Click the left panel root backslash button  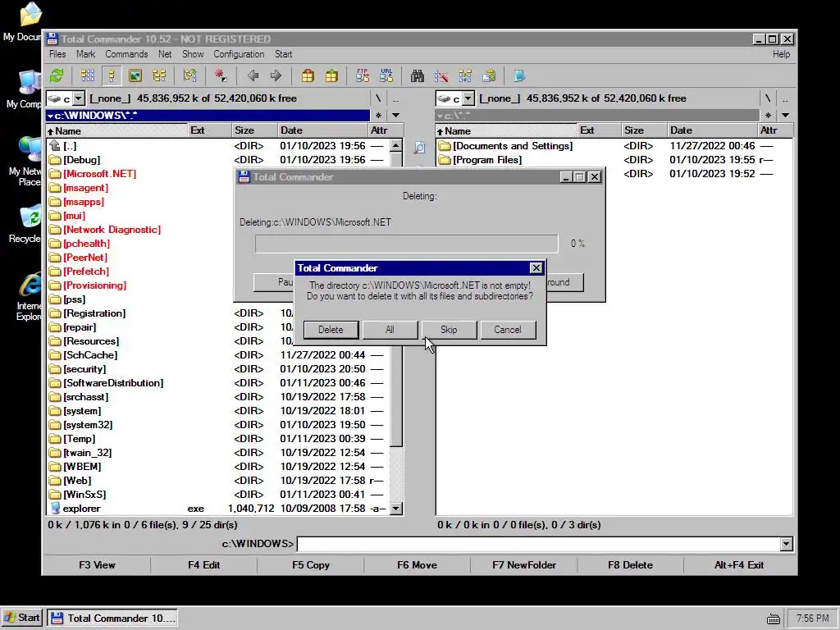point(378,98)
